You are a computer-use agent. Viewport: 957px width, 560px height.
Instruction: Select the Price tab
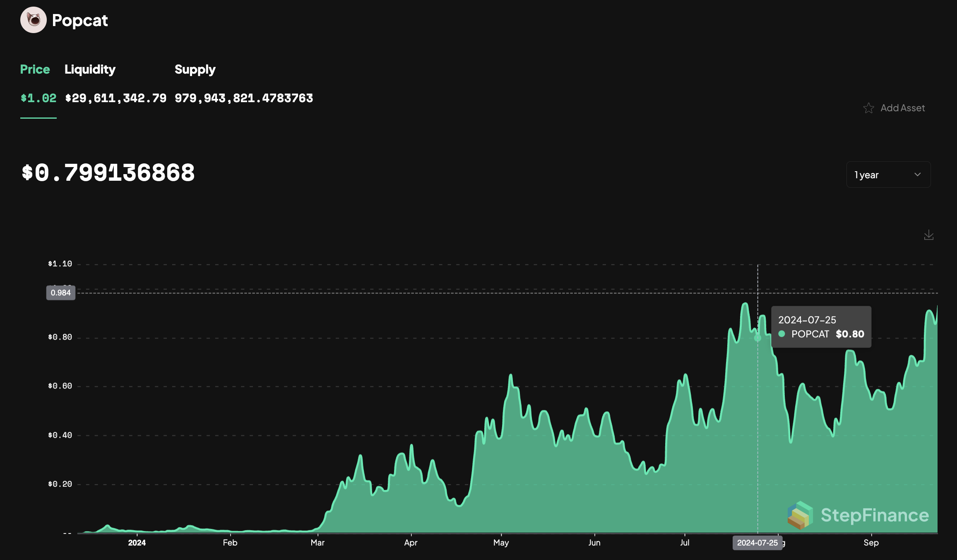pyautogui.click(x=35, y=69)
